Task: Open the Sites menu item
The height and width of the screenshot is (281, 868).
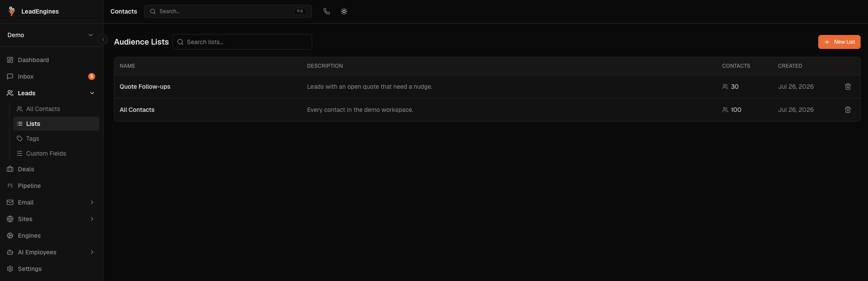Action: (x=52, y=219)
